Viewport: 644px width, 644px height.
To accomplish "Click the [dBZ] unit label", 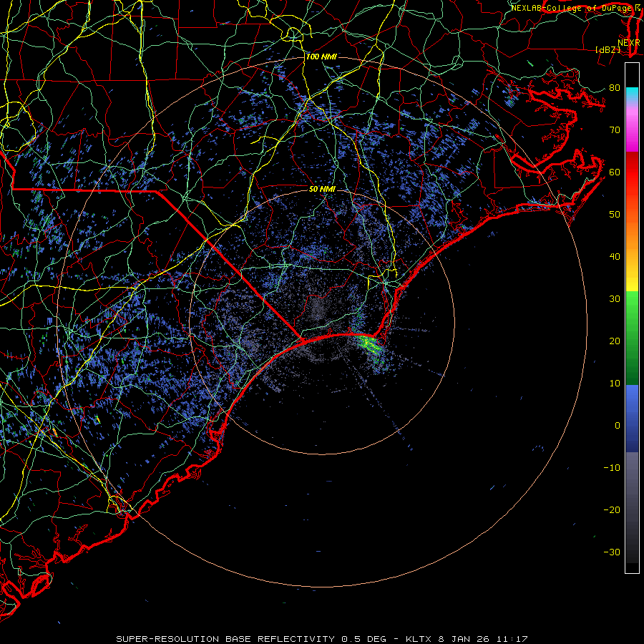I will point(608,49).
